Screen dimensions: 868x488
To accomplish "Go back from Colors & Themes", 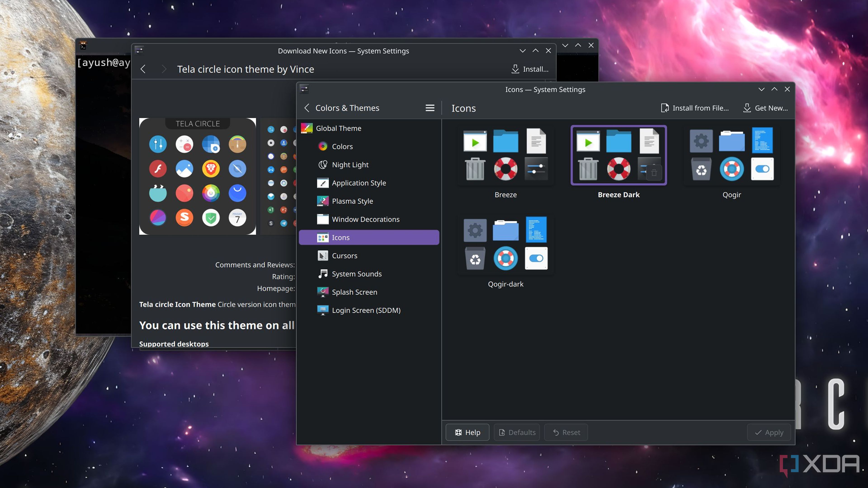I will [307, 108].
